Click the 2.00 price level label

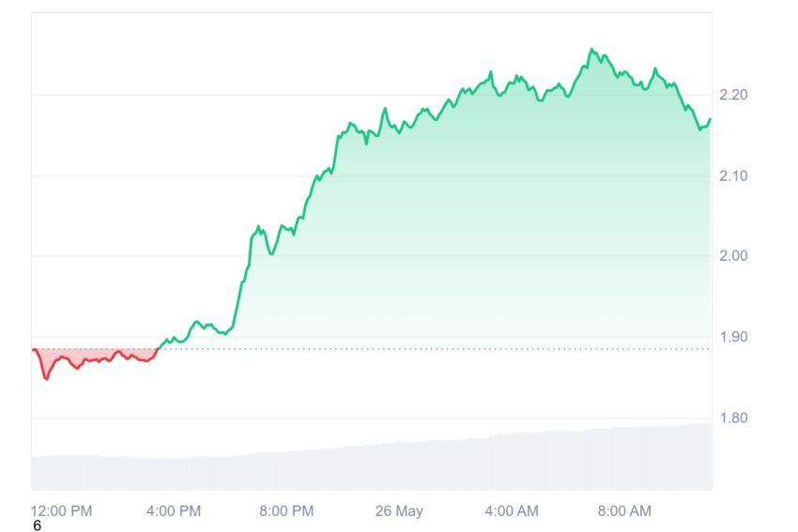click(x=733, y=255)
